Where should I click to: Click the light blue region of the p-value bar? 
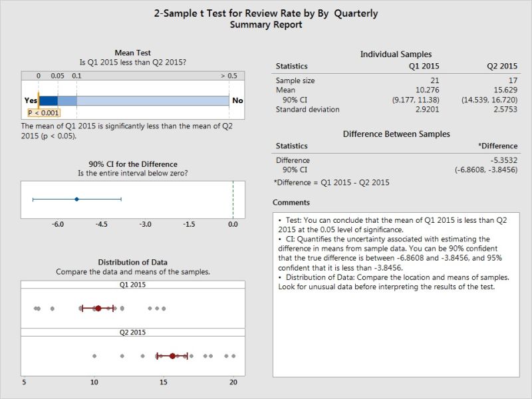pyautogui.click(x=153, y=100)
